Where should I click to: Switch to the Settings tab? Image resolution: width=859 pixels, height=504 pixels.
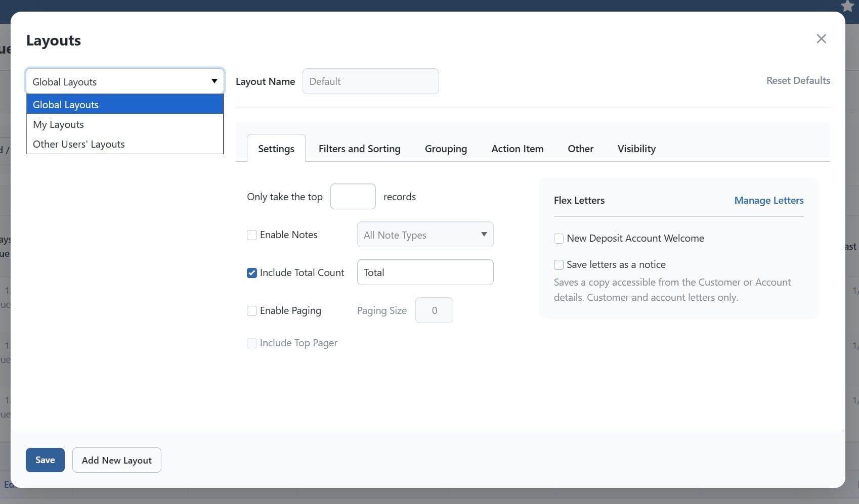tap(276, 149)
